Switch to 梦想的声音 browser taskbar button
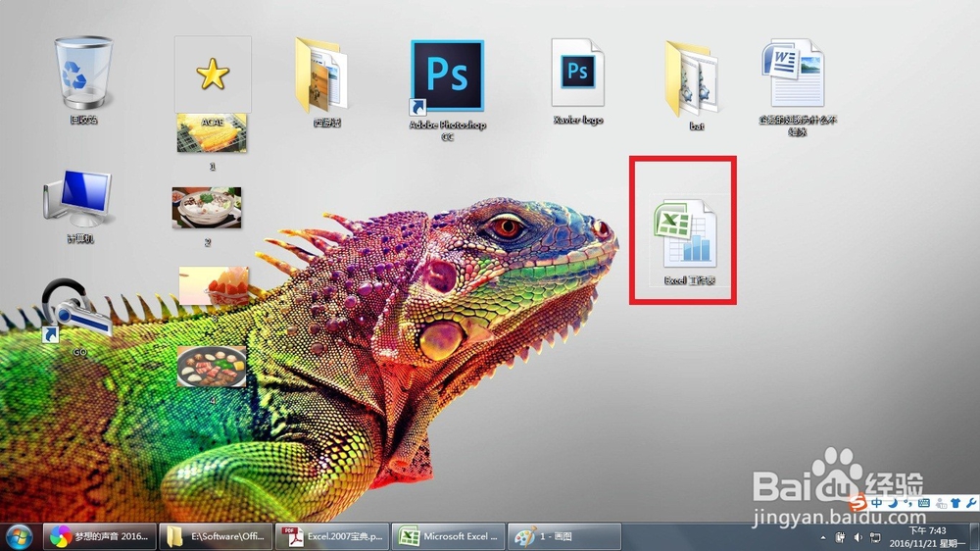This screenshot has height=551, width=980. (99, 536)
